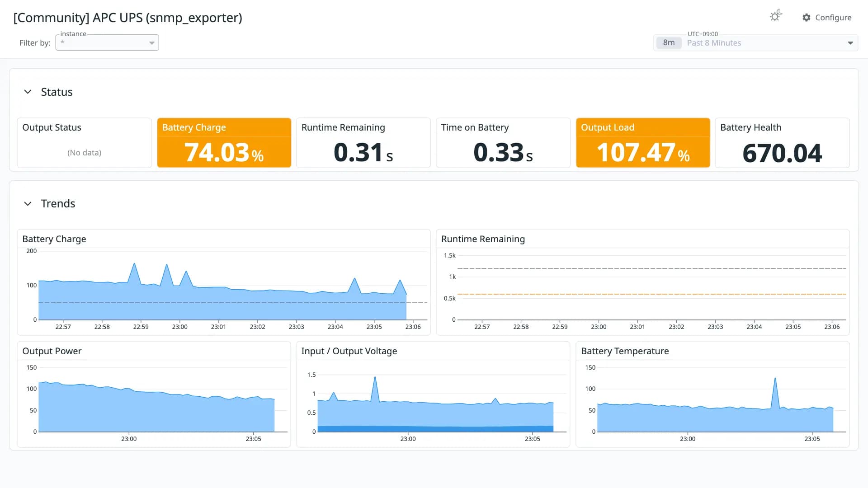
Task: Click the Output Power chart title
Action: click(52, 351)
